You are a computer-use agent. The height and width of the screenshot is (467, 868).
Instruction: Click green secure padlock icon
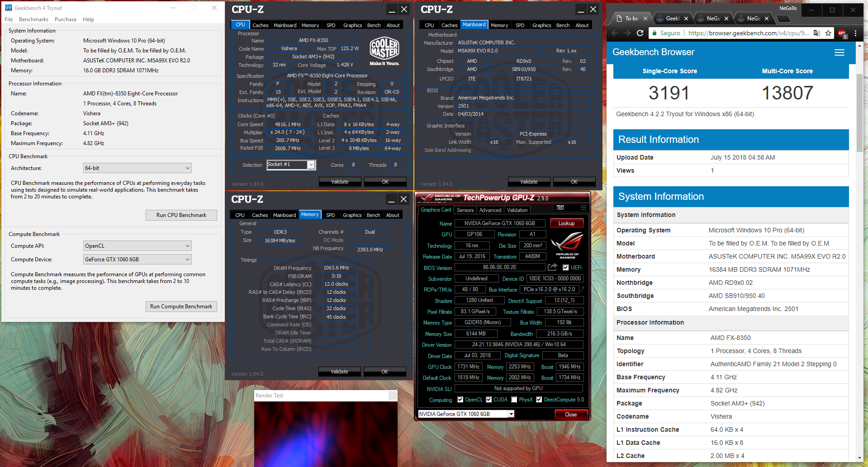[x=654, y=33]
